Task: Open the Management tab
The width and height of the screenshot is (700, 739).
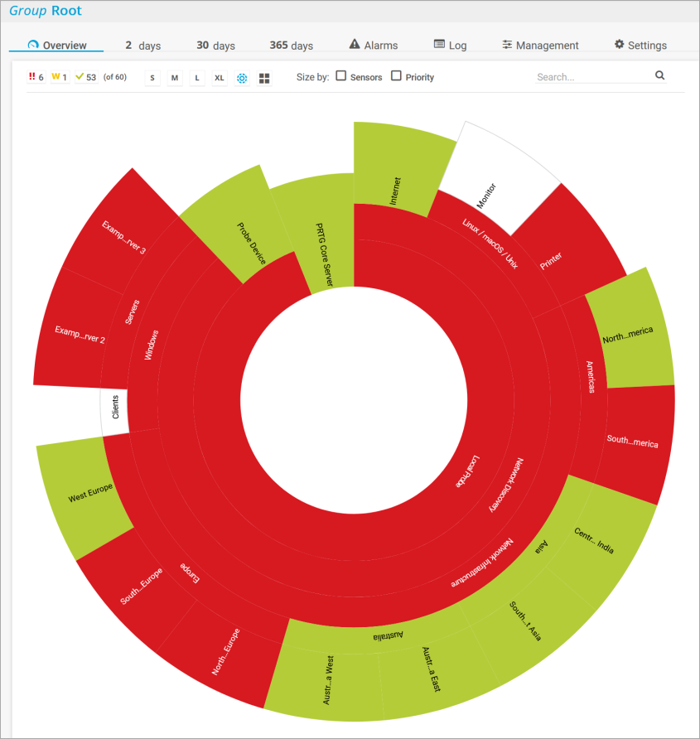Action: pyautogui.click(x=540, y=46)
